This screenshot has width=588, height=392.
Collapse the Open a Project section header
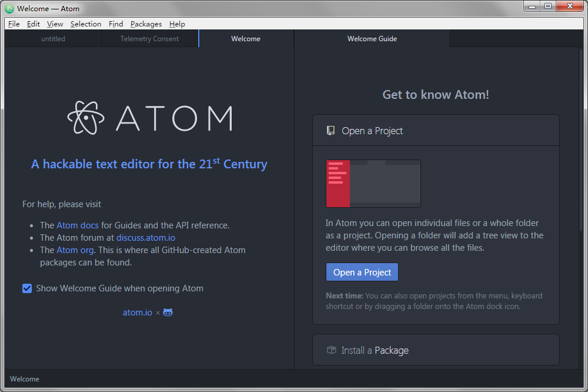tap(436, 131)
